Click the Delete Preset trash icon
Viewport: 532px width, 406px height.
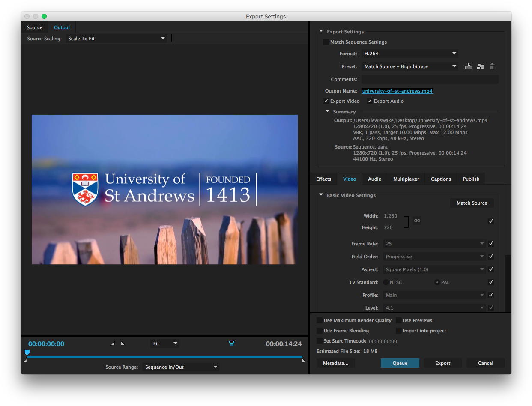click(493, 66)
